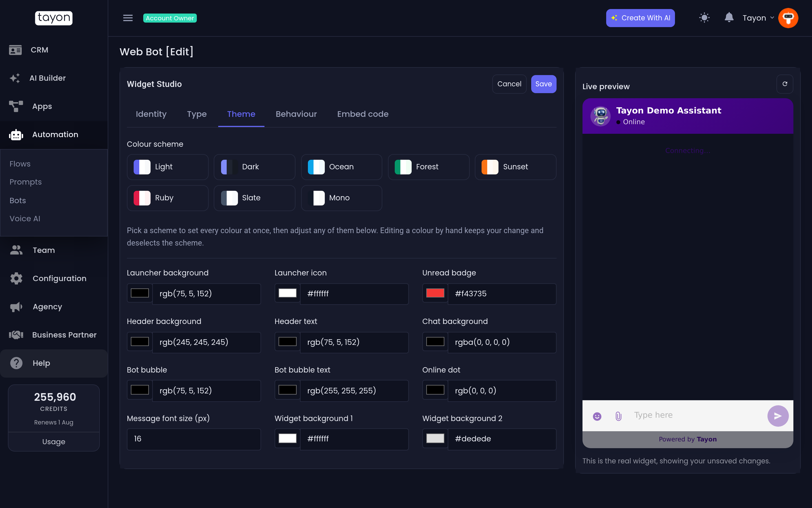812x508 pixels.
Task: Click the Configuration gear icon
Action: tap(16, 278)
